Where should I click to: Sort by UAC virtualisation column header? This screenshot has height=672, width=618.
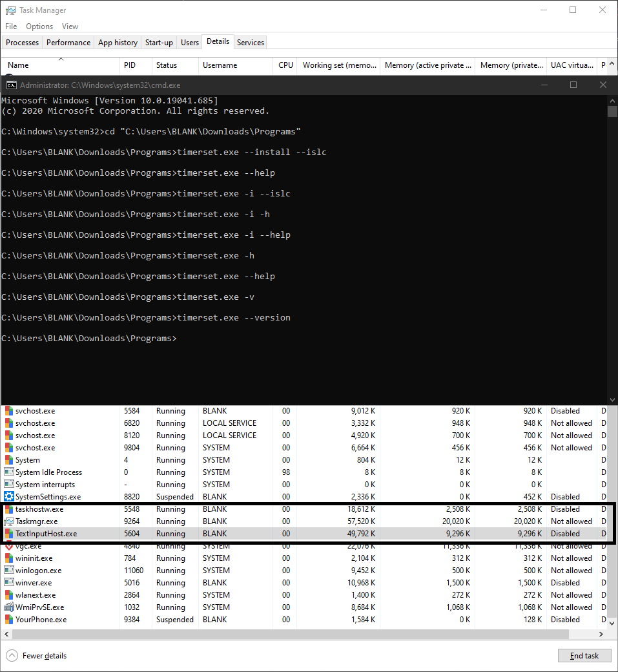572,65
